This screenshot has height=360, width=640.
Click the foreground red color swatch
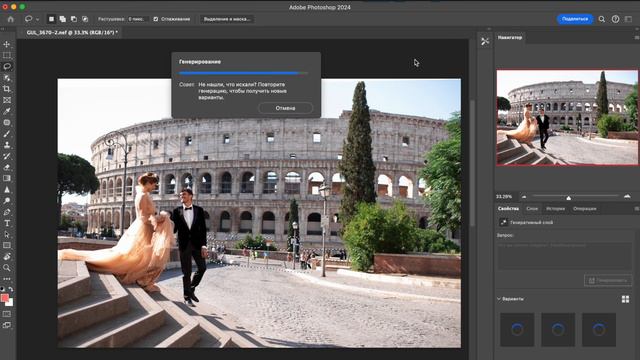[4, 298]
